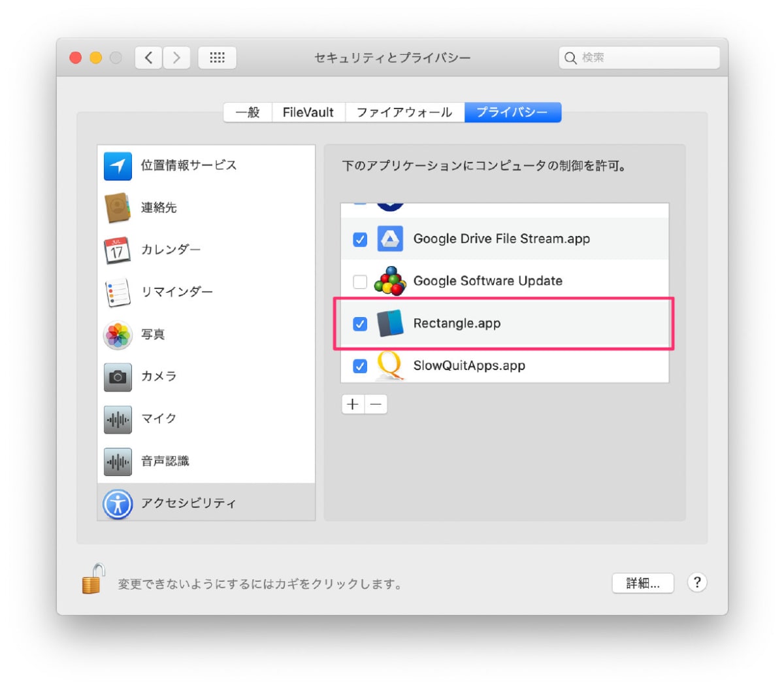Open the Location Services (位置情報サービス) icon
The image size is (784, 689).
118,165
